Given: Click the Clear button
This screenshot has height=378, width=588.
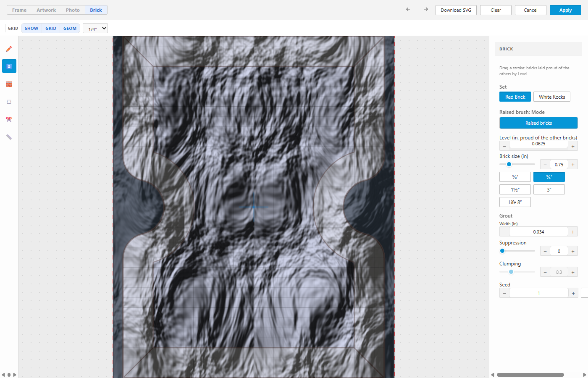Looking at the screenshot, I should [496, 10].
